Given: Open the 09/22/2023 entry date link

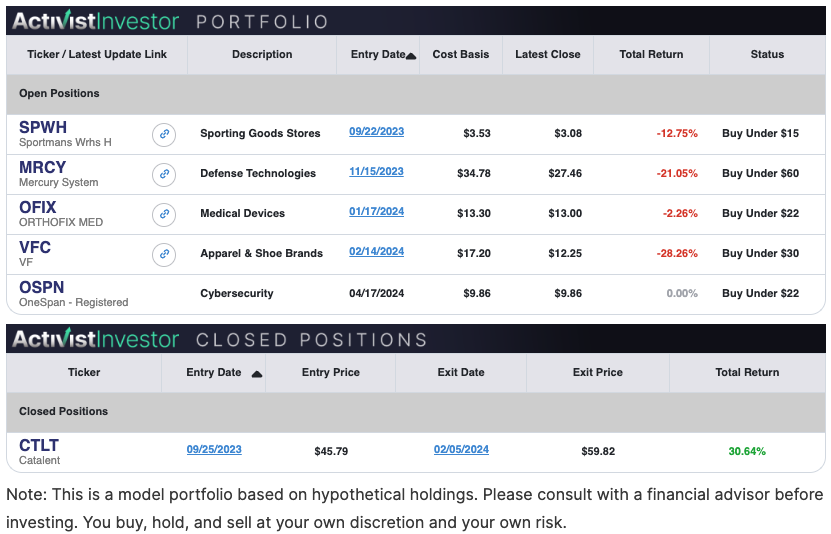Looking at the screenshot, I should pos(376,131).
